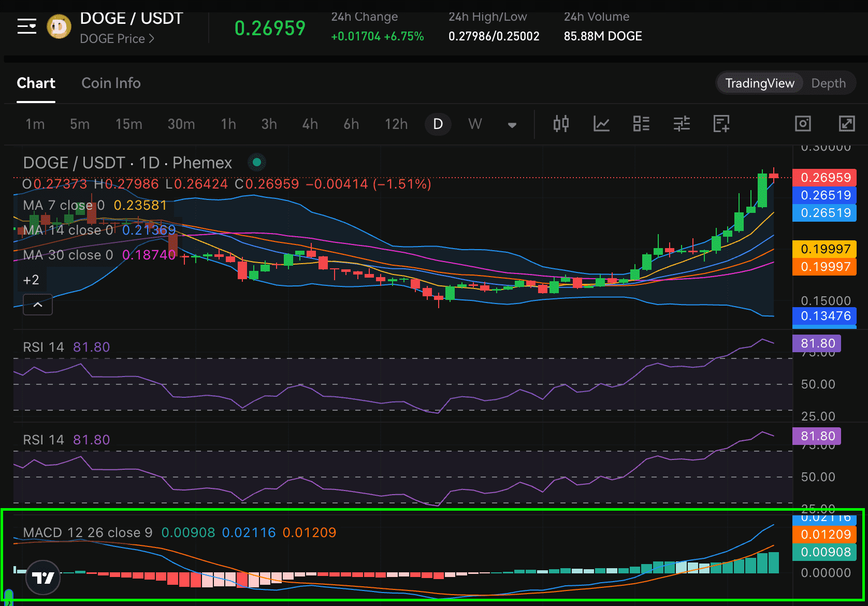Screen dimensions: 868x606
Task: Select the 6h timeframe
Action: 351,124
